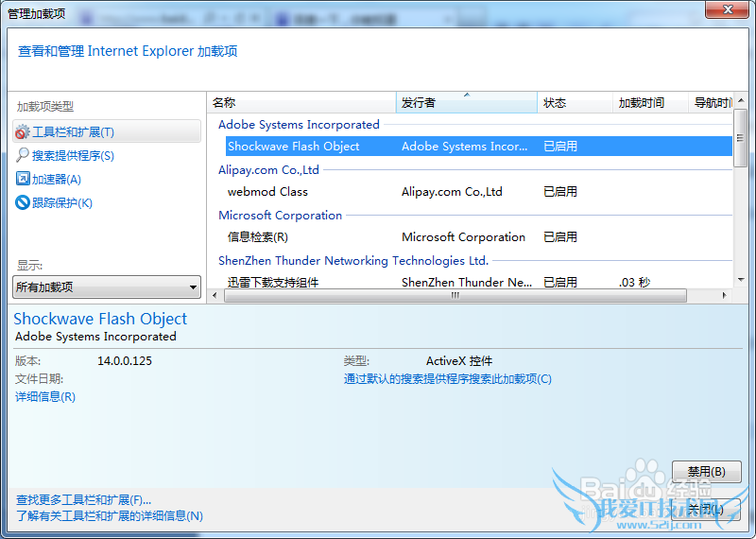Select the webmod Class add-on row
The image size is (756, 539).
479,192
